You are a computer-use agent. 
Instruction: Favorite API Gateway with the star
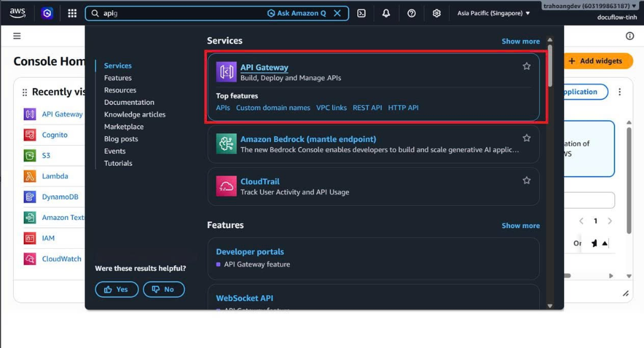(526, 66)
